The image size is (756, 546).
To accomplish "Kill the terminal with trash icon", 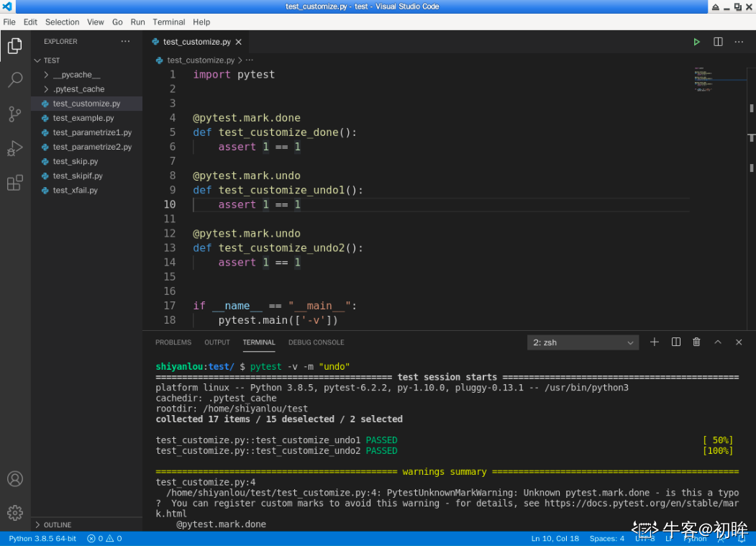I will [x=697, y=342].
